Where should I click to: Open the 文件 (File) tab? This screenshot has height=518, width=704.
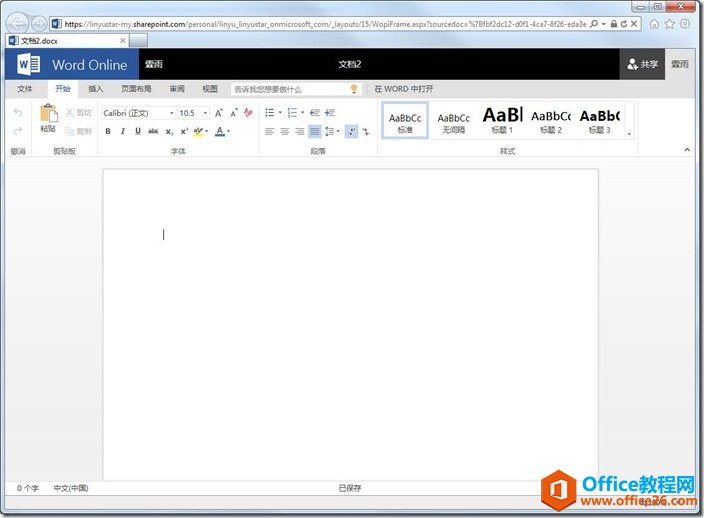[25, 89]
